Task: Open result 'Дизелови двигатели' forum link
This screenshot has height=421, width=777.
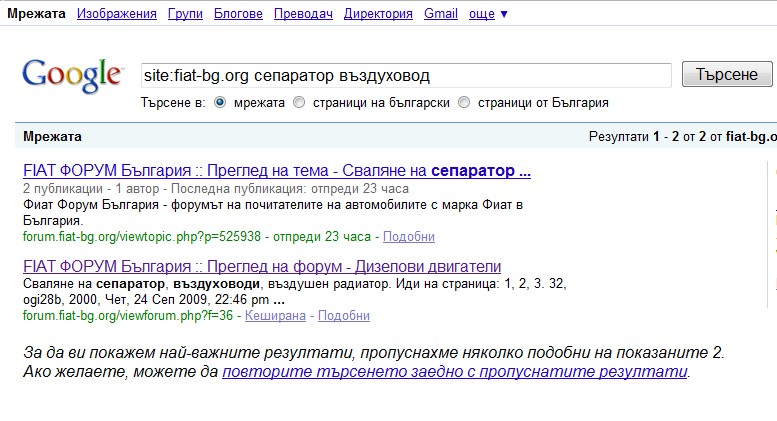Action: coord(261,266)
